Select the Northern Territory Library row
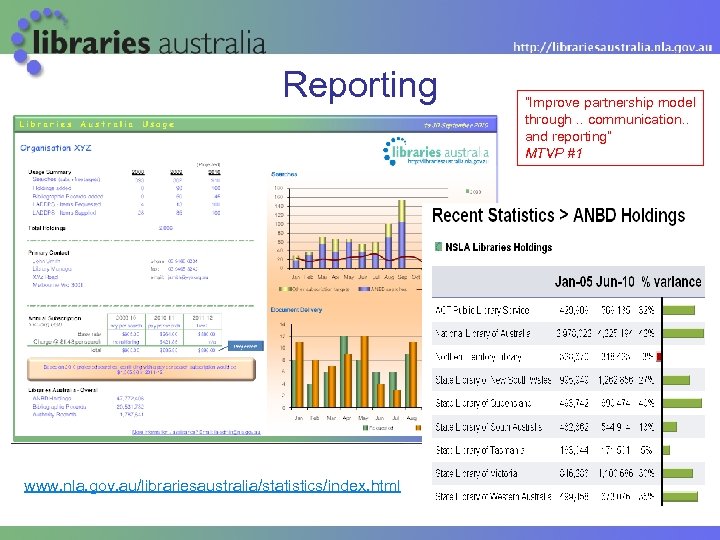 [568, 356]
